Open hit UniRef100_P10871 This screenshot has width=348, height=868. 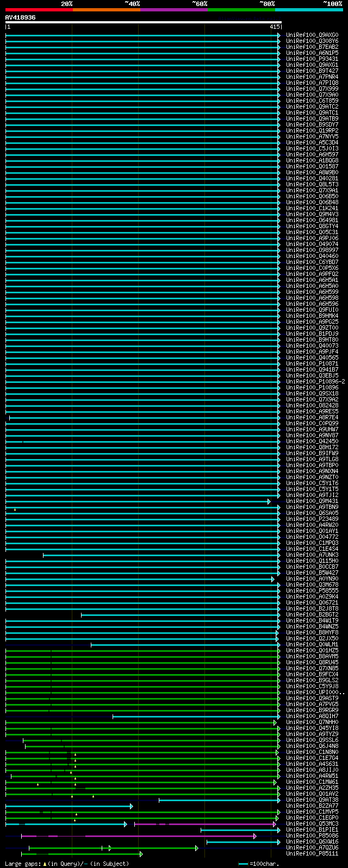(x=312, y=364)
